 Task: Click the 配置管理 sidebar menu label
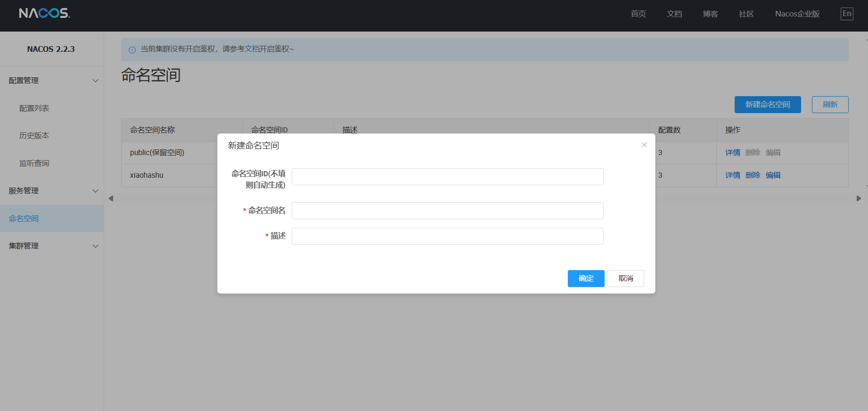pyautogui.click(x=24, y=81)
